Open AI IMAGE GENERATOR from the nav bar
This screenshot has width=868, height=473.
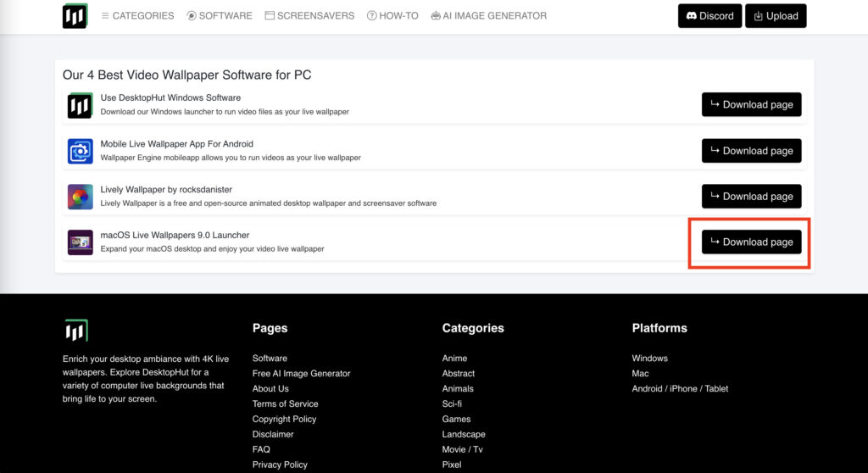[489, 15]
